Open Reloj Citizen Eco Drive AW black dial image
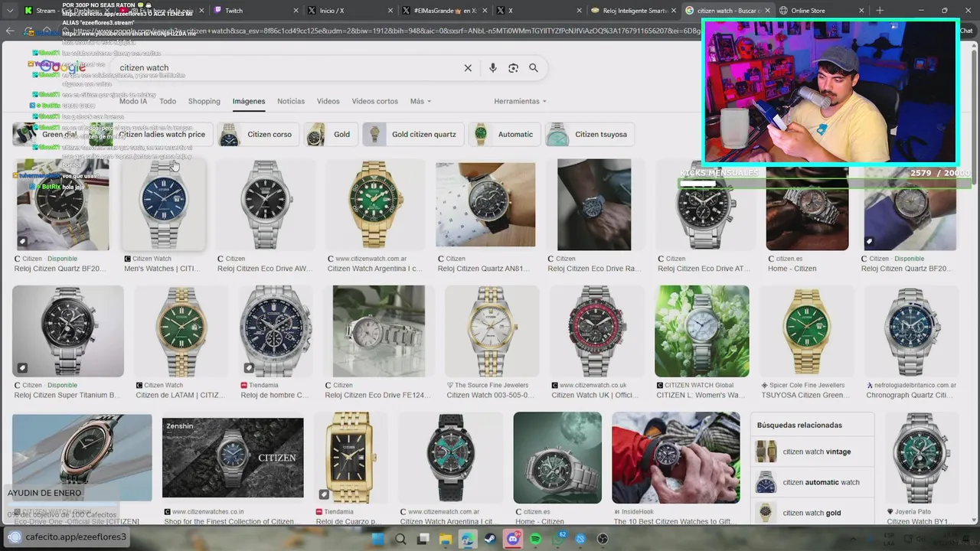 [266, 204]
